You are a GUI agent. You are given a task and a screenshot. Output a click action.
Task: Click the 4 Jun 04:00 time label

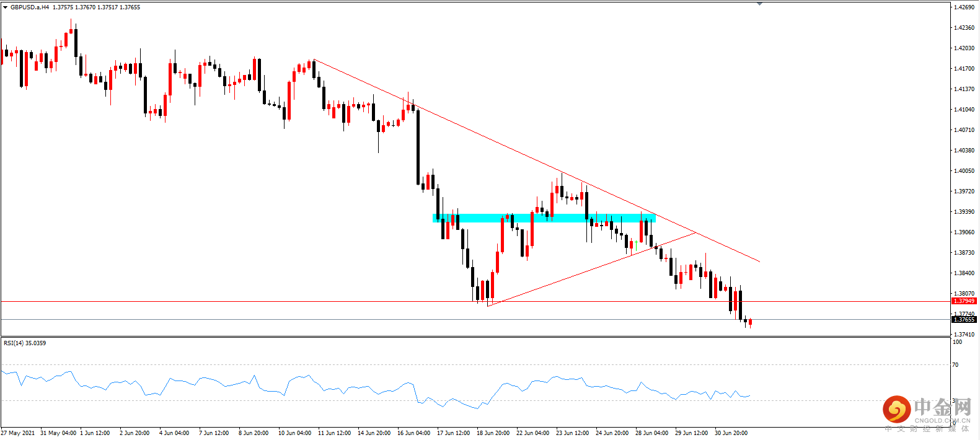coord(174,433)
